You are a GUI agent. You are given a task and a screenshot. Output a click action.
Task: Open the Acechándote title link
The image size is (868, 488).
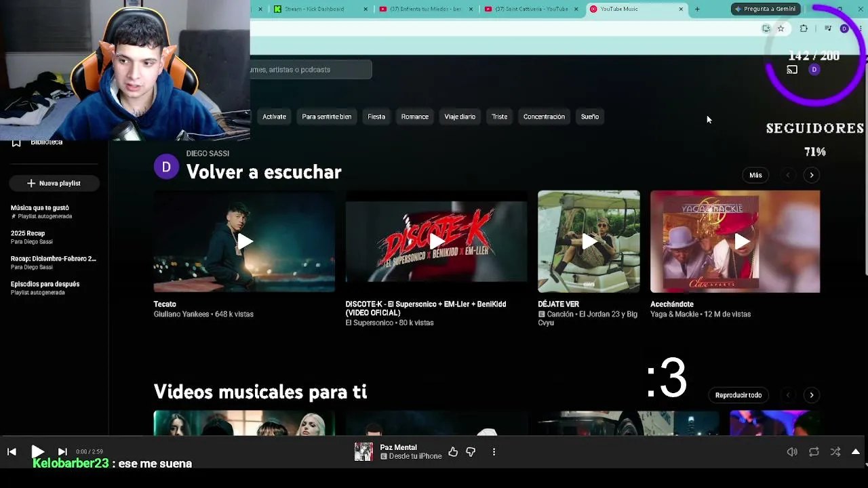pyautogui.click(x=672, y=304)
